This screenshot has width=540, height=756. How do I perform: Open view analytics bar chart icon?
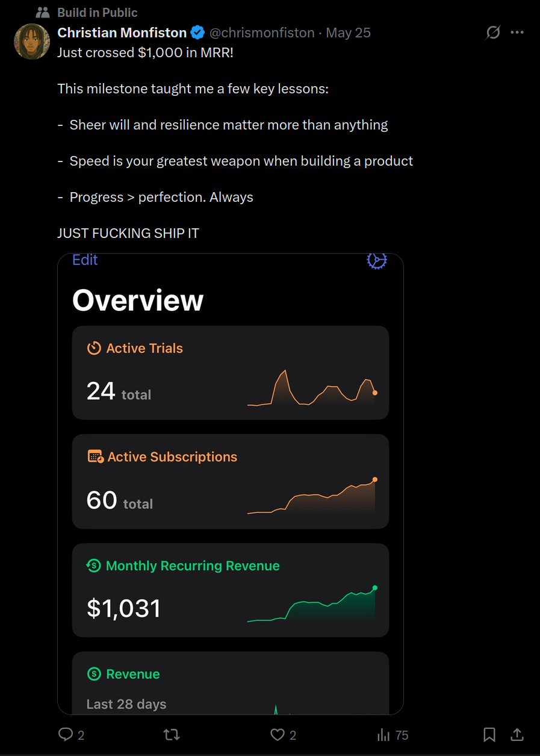tap(383, 735)
